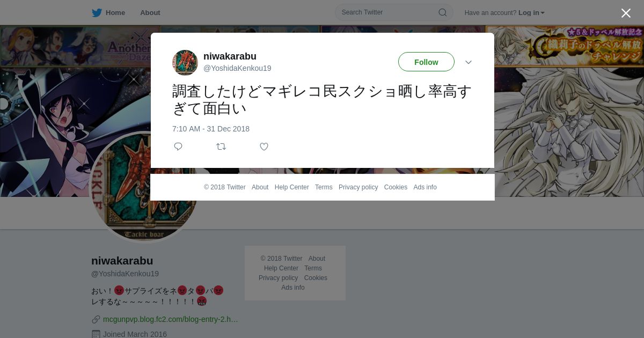Open niwakarabu's small avatar in tweet
This screenshot has width=644, height=338.
click(x=185, y=63)
